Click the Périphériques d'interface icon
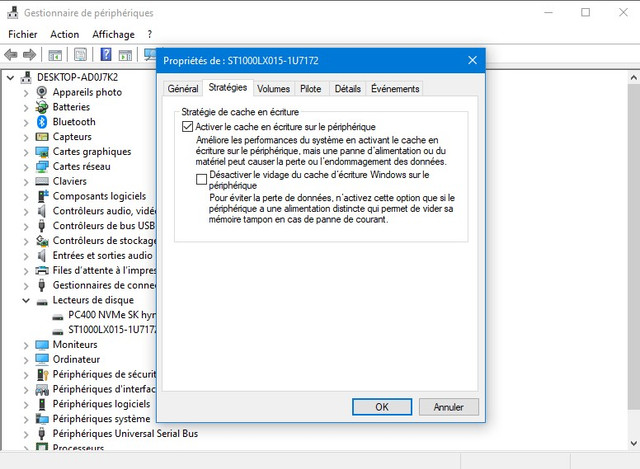This screenshot has width=640, height=469. pos(42,389)
